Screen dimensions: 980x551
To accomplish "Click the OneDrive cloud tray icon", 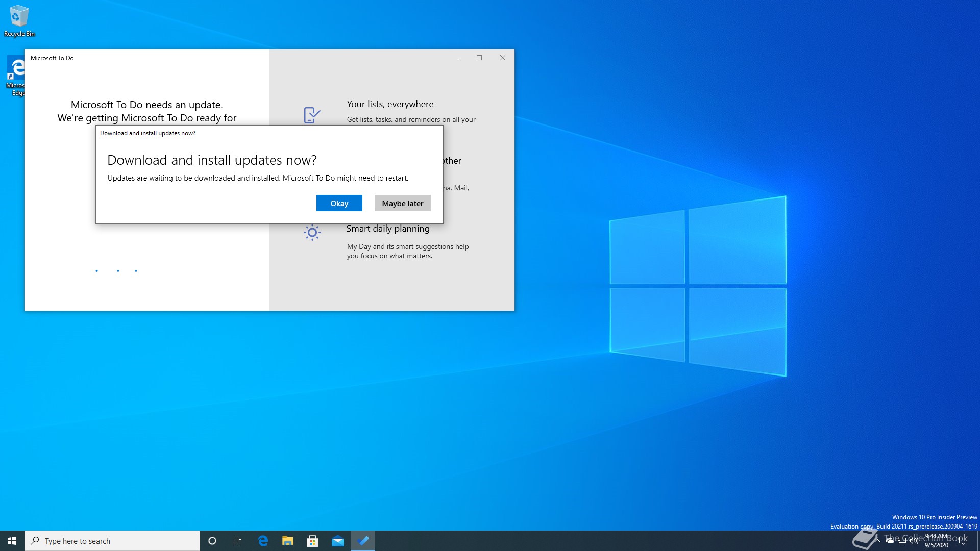I will (890, 541).
